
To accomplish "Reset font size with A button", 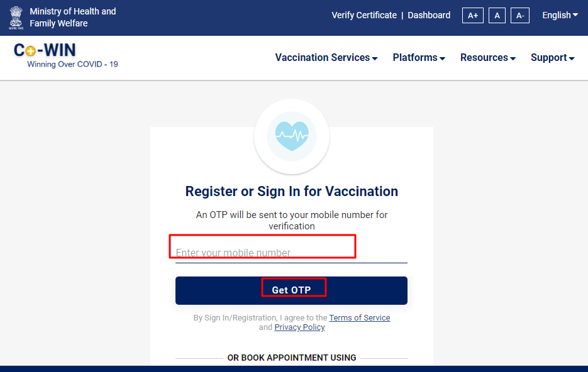I will (497, 16).
